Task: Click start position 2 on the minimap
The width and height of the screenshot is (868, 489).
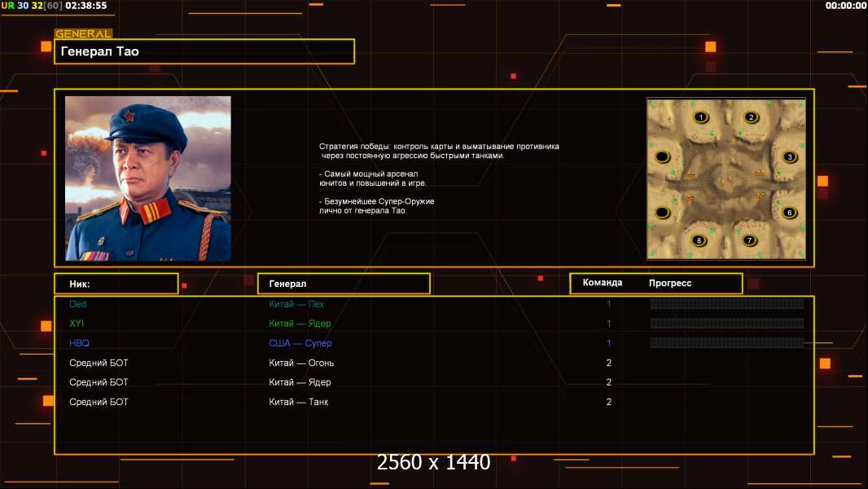Action: click(x=751, y=117)
